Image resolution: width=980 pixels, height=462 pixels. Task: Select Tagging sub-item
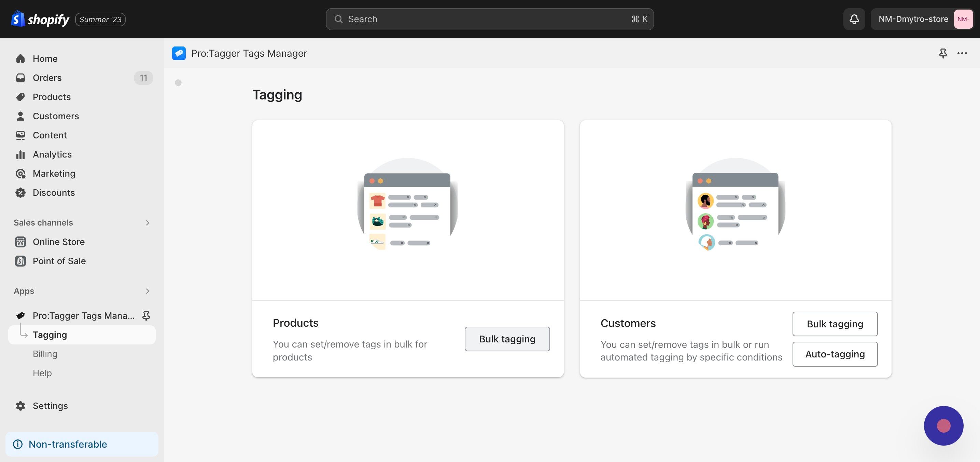[82, 335]
